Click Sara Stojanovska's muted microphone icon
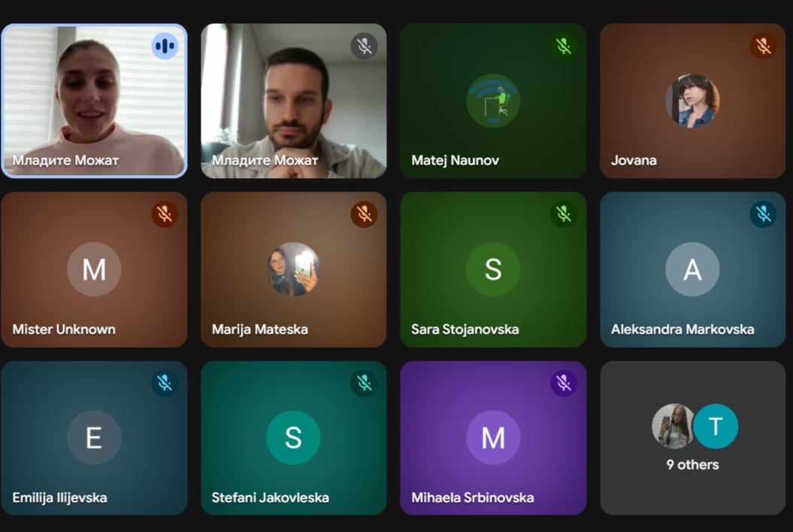Viewport: 793px width, 532px height. [564, 214]
